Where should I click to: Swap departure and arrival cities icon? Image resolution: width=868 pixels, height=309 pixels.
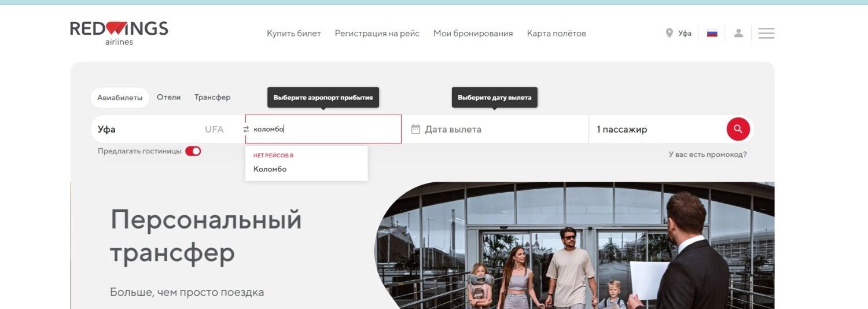pyautogui.click(x=246, y=130)
